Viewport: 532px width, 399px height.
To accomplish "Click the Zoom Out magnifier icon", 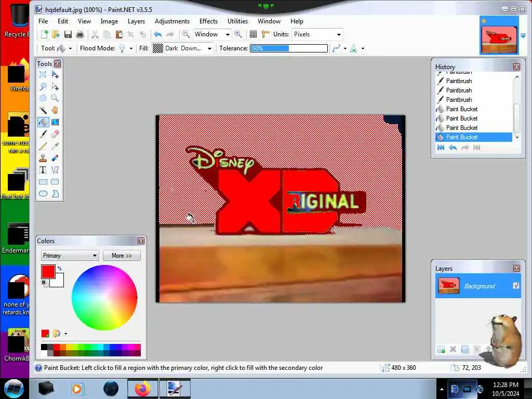I will (x=186, y=34).
